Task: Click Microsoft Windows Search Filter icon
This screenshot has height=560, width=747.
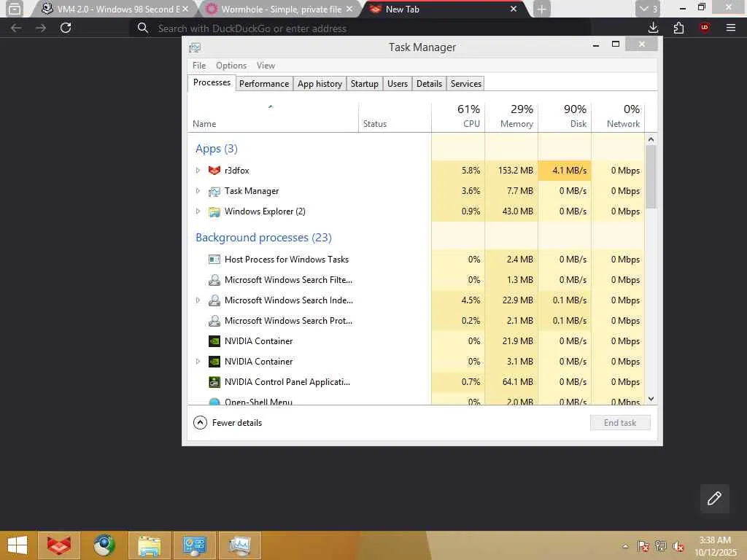Action: (x=214, y=280)
